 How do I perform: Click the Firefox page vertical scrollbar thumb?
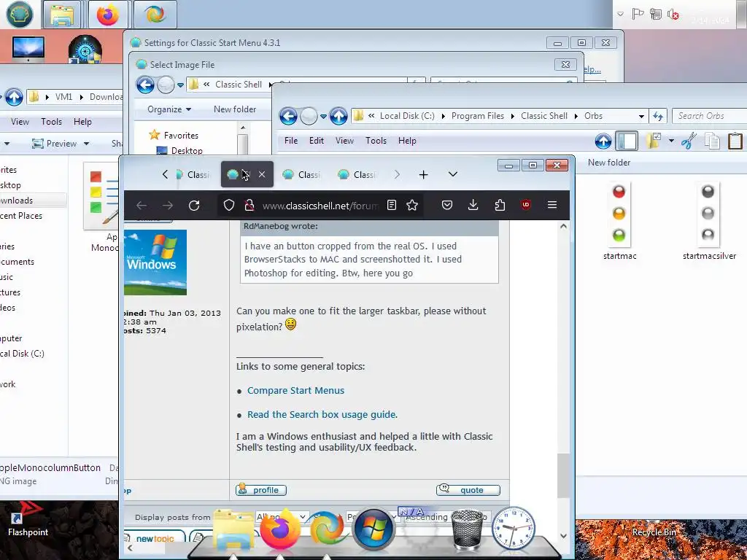point(564,475)
